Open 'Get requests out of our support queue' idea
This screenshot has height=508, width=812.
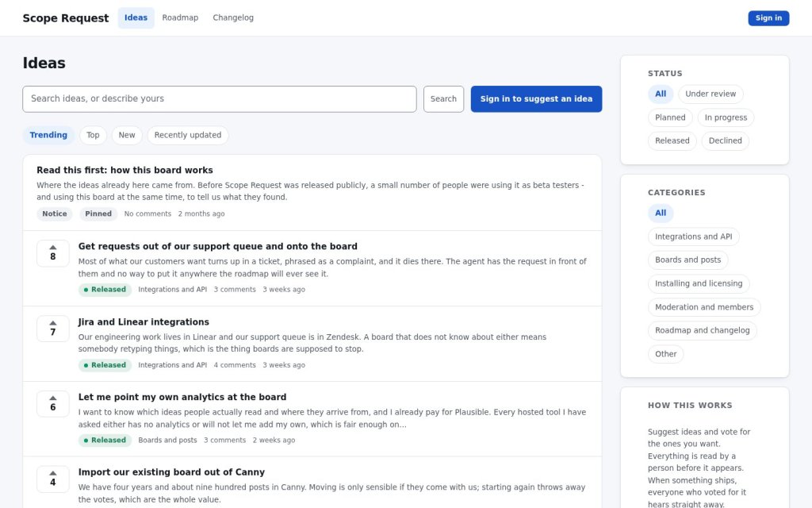pyautogui.click(x=217, y=246)
